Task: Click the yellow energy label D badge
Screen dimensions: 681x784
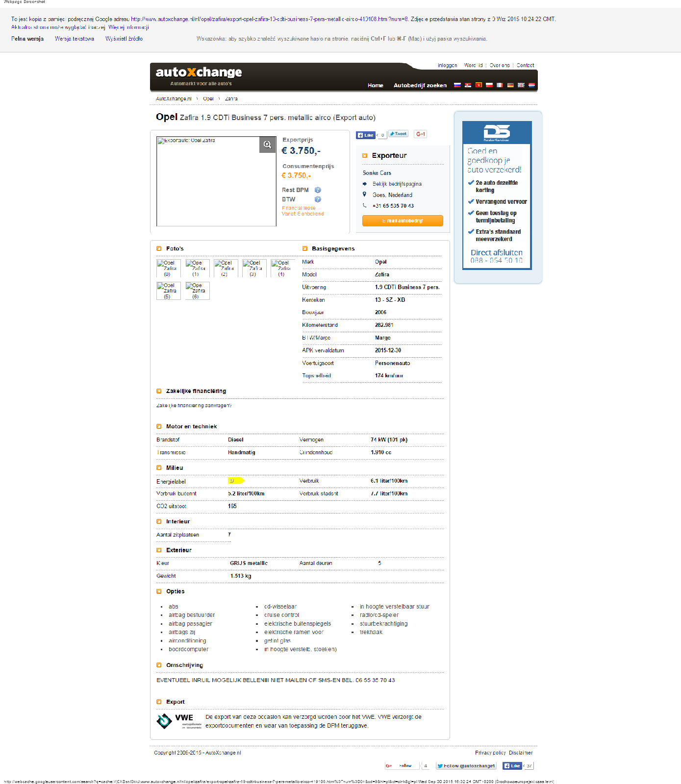Action: point(236,481)
